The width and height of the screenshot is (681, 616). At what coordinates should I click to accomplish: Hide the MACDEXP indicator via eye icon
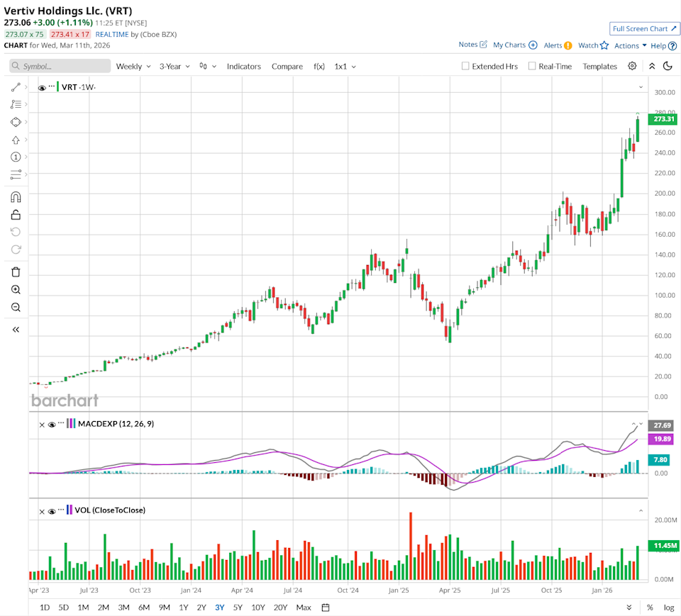click(x=52, y=424)
